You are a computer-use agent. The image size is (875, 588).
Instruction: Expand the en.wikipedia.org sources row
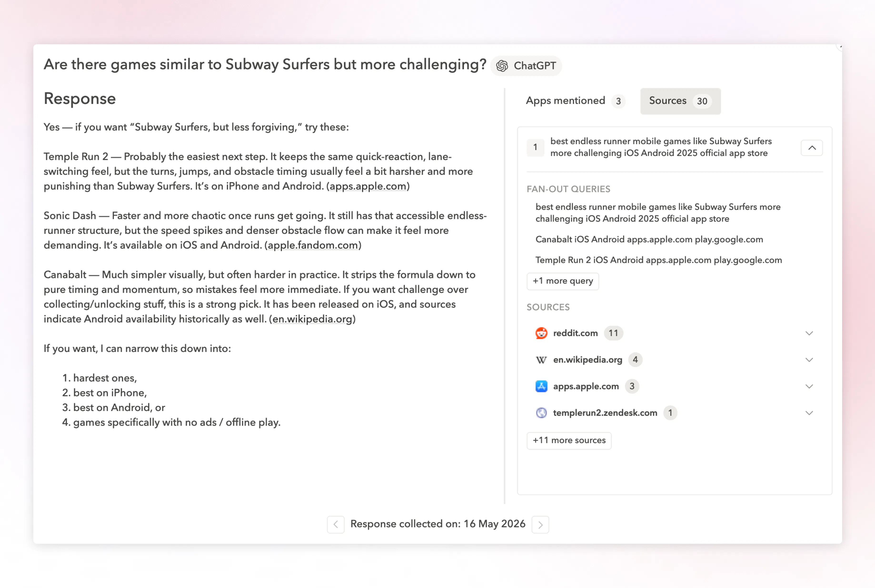809,360
